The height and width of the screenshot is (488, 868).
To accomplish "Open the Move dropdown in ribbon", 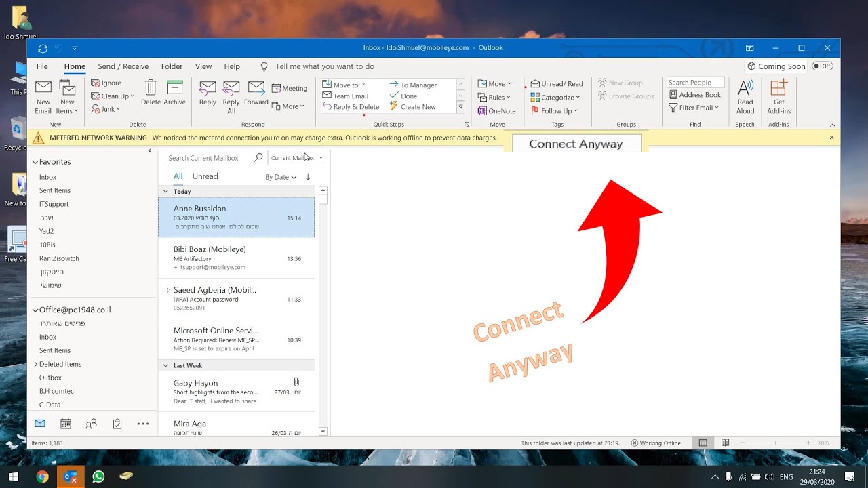I will 494,83.
